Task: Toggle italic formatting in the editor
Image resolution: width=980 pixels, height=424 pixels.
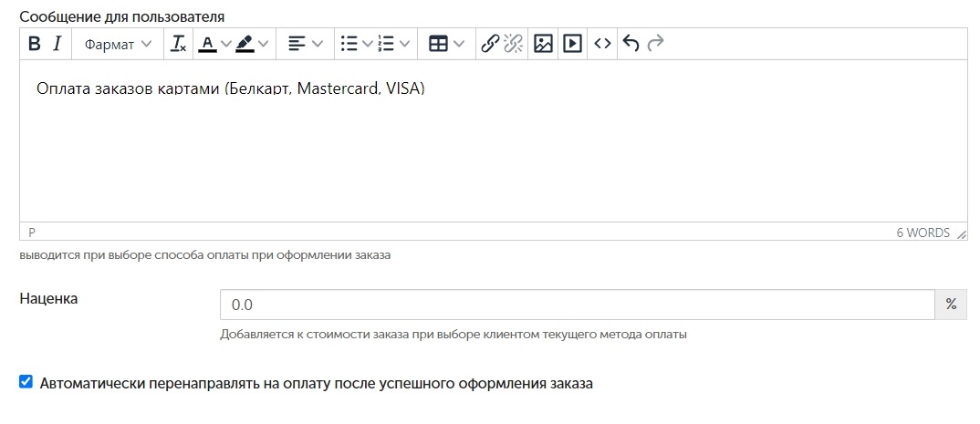Action: pos(57,44)
